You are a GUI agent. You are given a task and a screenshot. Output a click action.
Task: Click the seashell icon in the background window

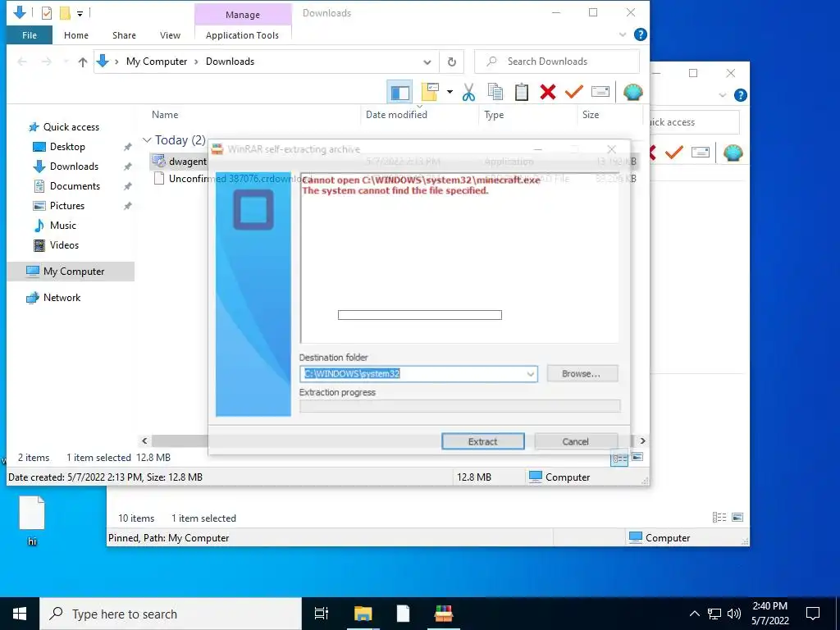click(x=733, y=153)
